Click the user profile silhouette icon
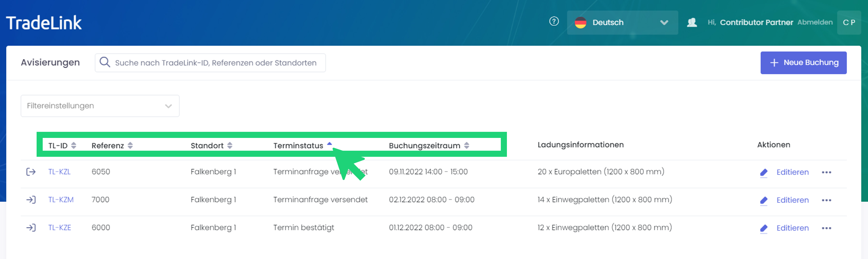This screenshot has height=259, width=868. 691,23
